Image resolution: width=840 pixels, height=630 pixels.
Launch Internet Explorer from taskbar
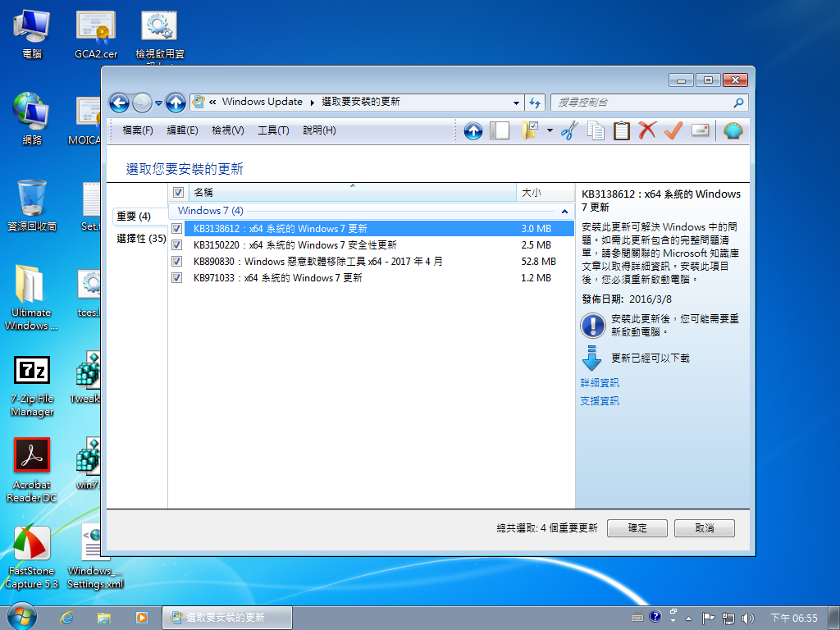pos(66,618)
